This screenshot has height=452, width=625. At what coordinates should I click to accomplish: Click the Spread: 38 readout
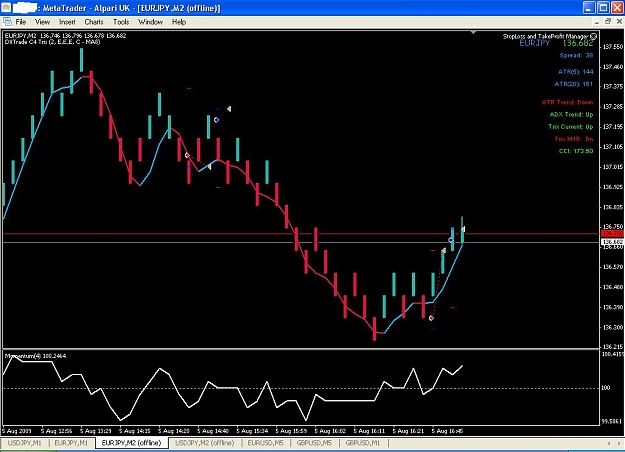pos(576,55)
